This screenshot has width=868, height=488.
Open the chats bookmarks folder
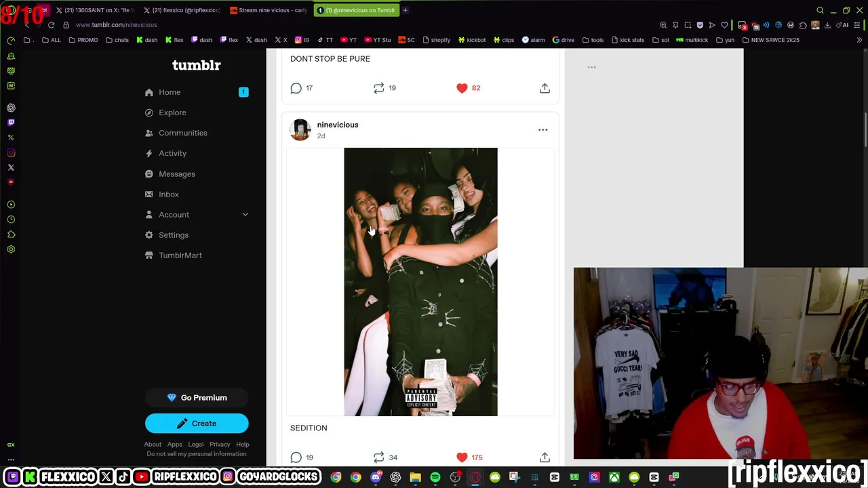(x=117, y=40)
